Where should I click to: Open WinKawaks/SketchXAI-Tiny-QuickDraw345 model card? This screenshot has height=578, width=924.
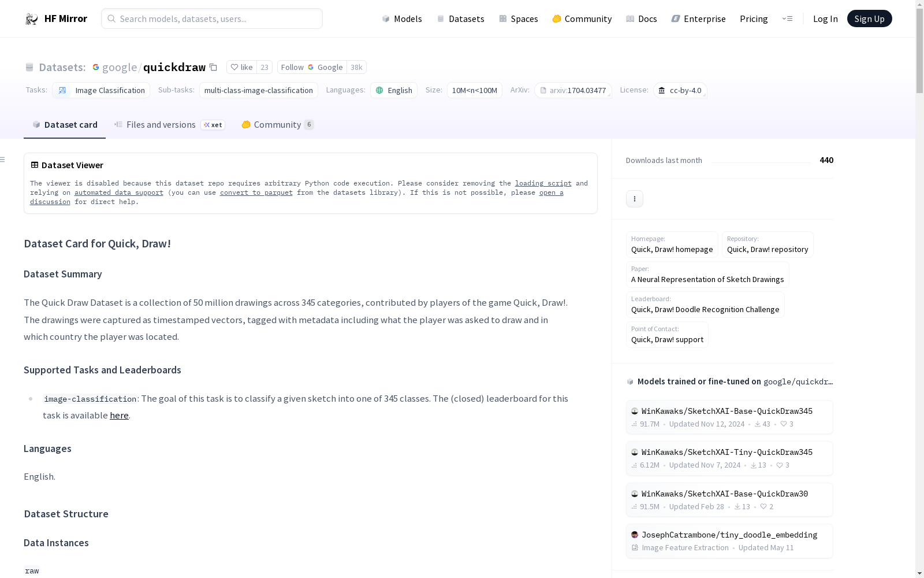tap(729, 458)
